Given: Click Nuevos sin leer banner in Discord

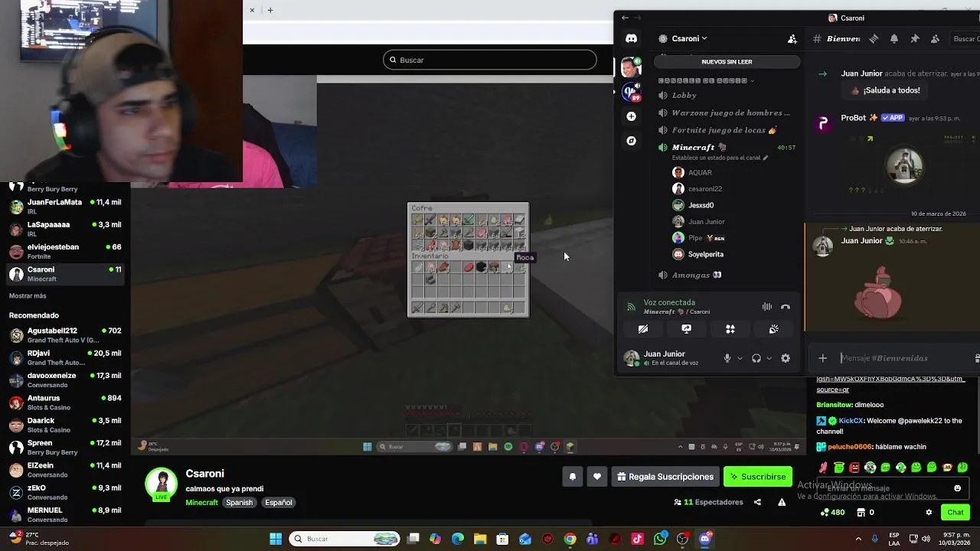Looking at the screenshot, I should [727, 61].
